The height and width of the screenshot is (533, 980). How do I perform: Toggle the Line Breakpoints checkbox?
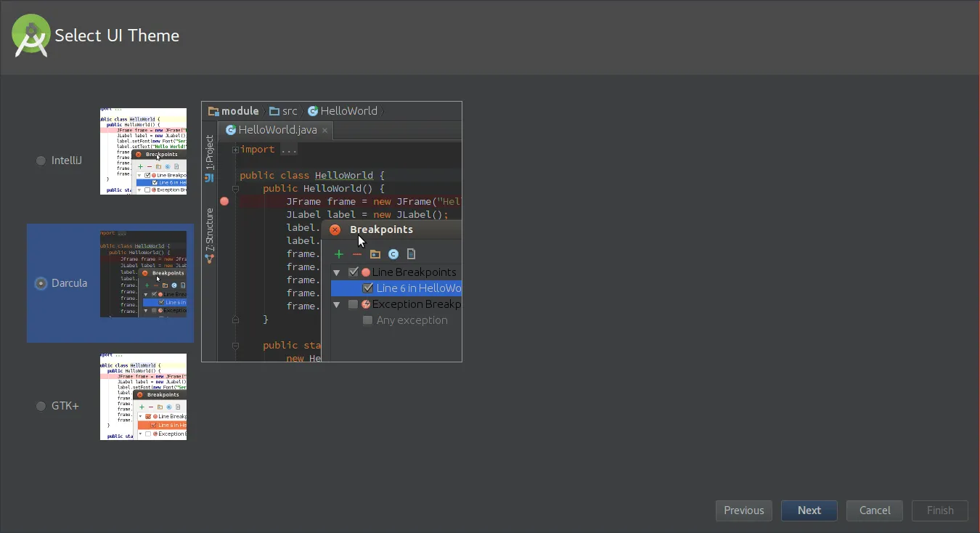coord(354,272)
